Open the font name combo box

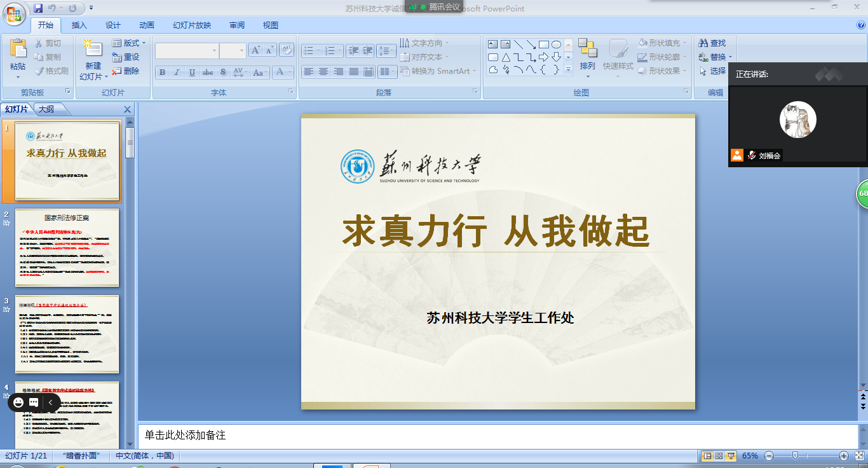[x=187, y=51]
